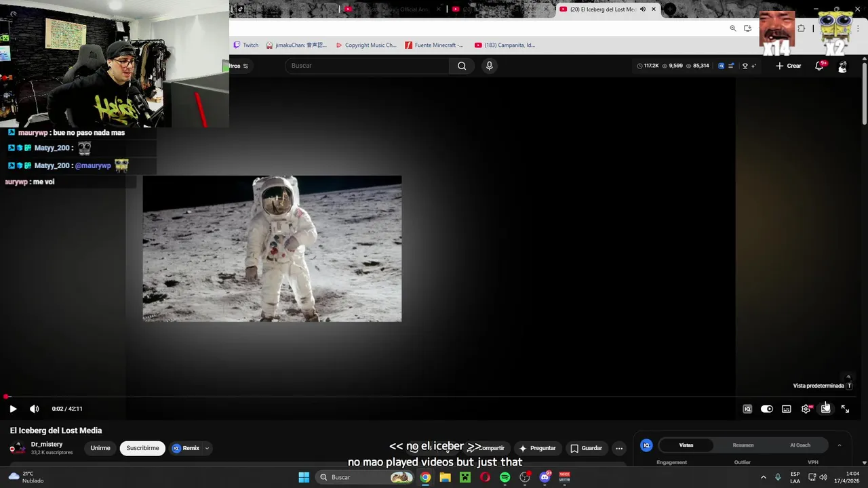
Task: Open the YouTube account avatar menu
Action: pos(842,66)
